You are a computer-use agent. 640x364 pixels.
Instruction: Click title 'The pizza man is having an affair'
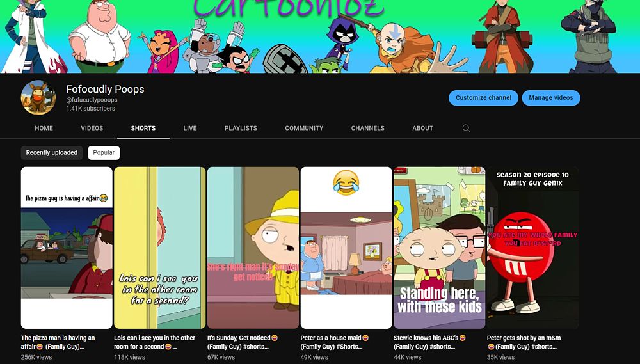point(58,342)
